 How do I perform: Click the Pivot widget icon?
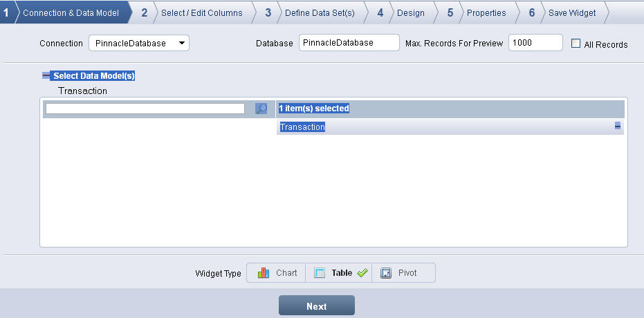point(386,273)
